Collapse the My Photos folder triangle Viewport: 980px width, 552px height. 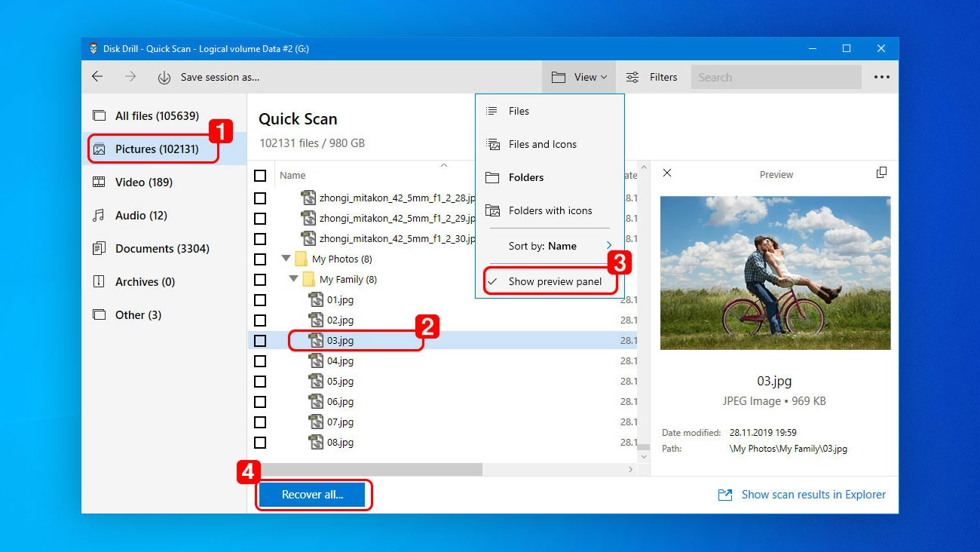coord(286,259)
